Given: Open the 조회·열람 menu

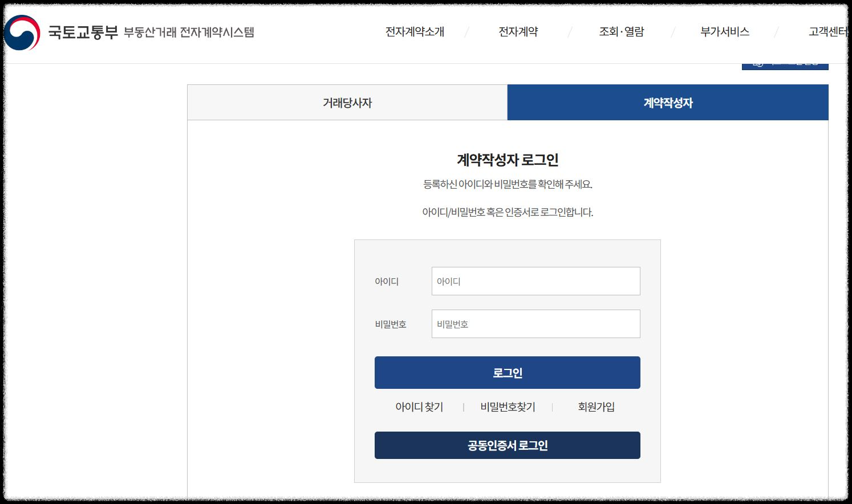Looking at the screenshot, I should coord(620,31).
